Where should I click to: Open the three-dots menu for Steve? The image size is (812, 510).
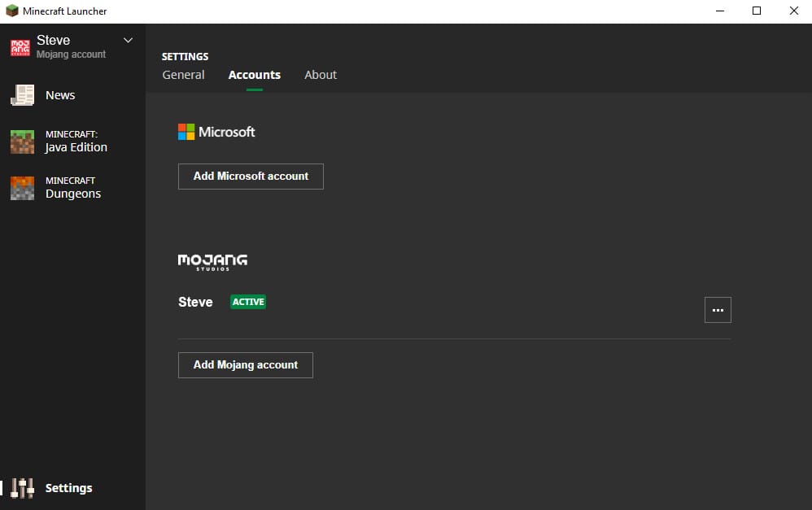[717, 310]
